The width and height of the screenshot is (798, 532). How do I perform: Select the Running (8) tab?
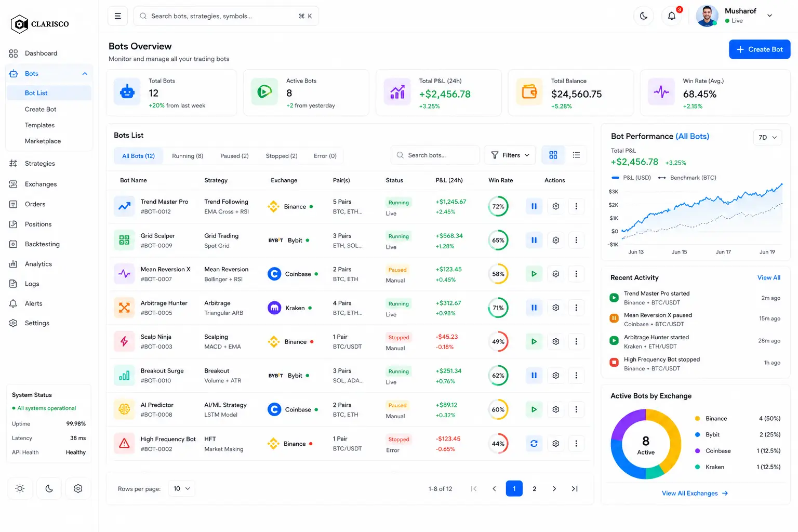click(x=188, y=156)
